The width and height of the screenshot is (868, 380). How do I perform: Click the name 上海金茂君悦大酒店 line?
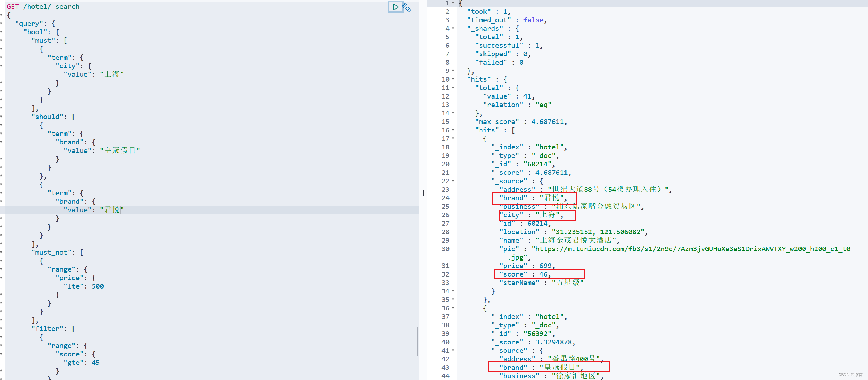tap(559, 241)
